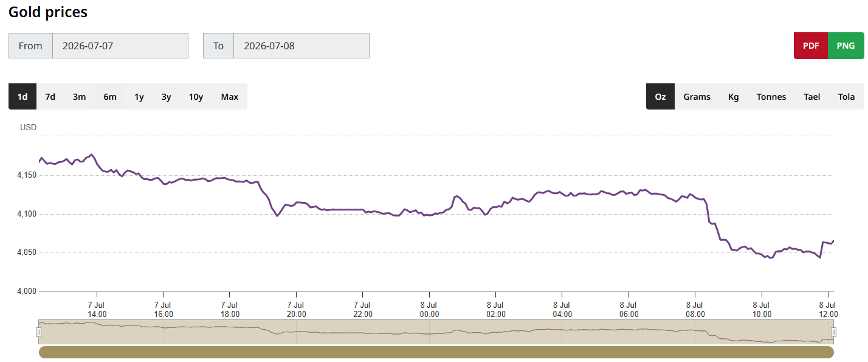
Task: Export chart as PNG
Action: click(x=846, y=46)
